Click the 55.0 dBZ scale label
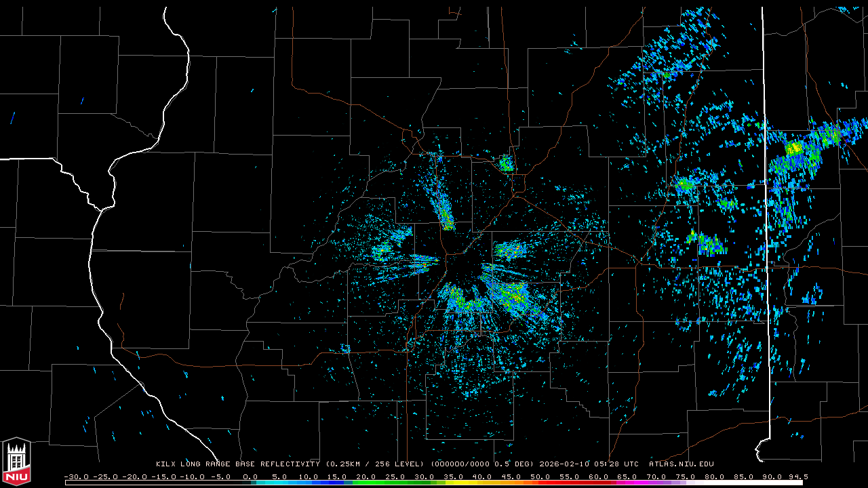868x488 pixels. pos(571,476)
